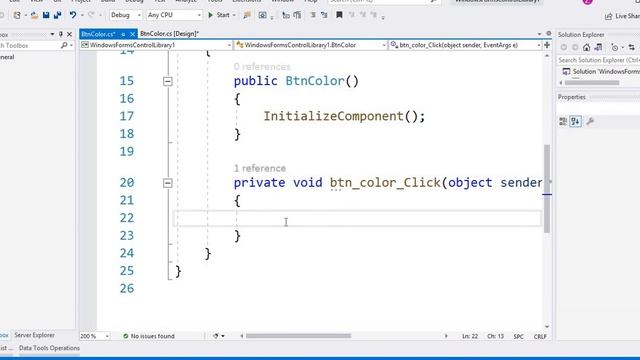Click line number 26 in the gutter

(127, 289)
